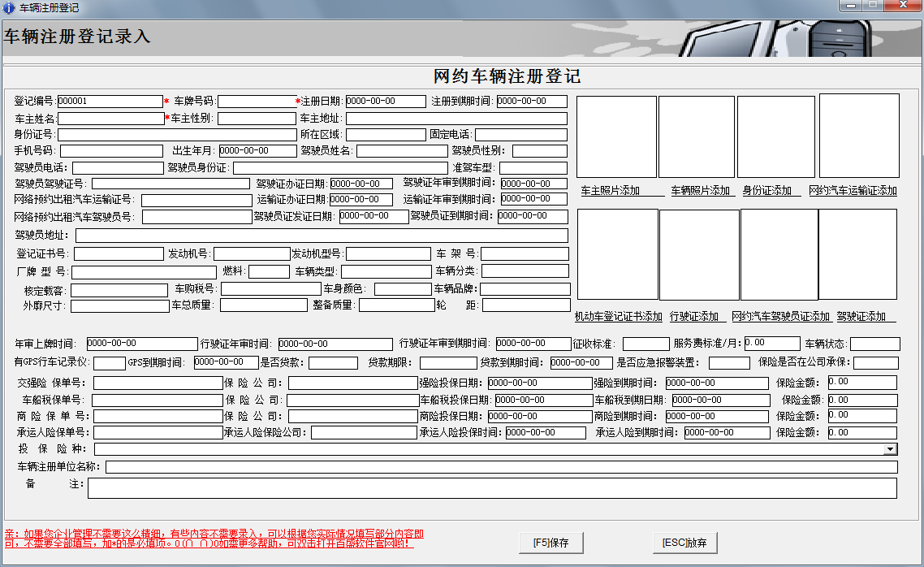Image resolution: width=924 pixels, height=567 pixels.
Task: Focus the 车牌号码 input field
Action: tap(257, 102)
